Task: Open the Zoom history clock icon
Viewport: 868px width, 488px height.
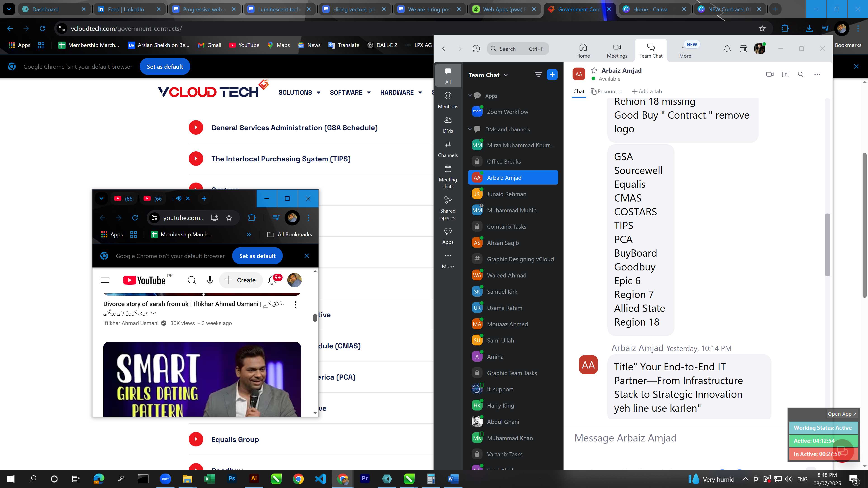Action: pos(476,49)
